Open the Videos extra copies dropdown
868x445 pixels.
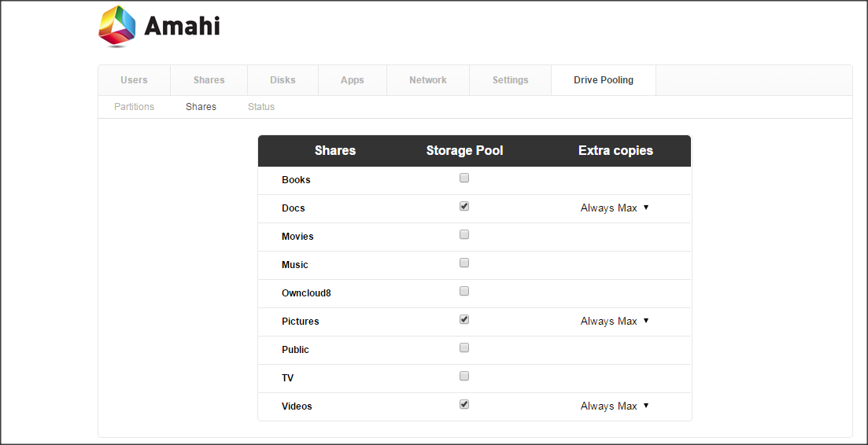[615, 406]
